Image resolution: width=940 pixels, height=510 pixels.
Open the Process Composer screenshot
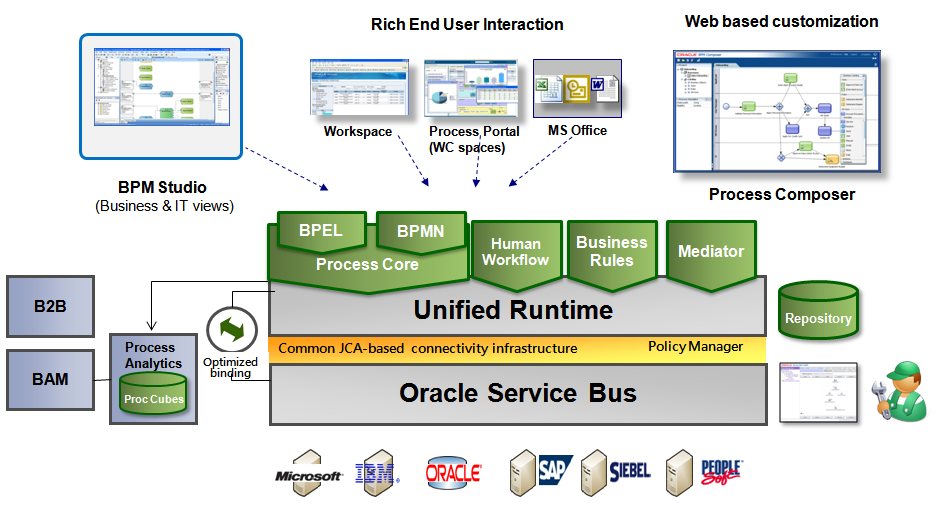pos(777,111)
